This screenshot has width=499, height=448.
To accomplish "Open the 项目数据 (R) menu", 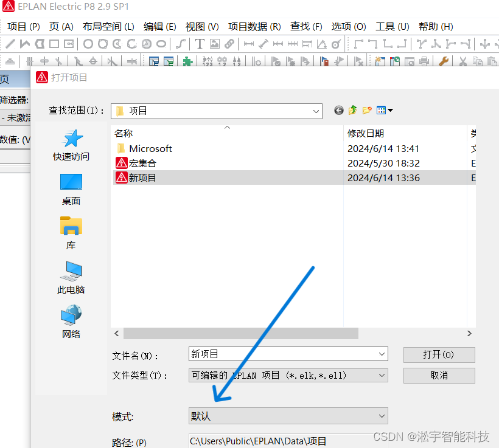I will 254,26.
